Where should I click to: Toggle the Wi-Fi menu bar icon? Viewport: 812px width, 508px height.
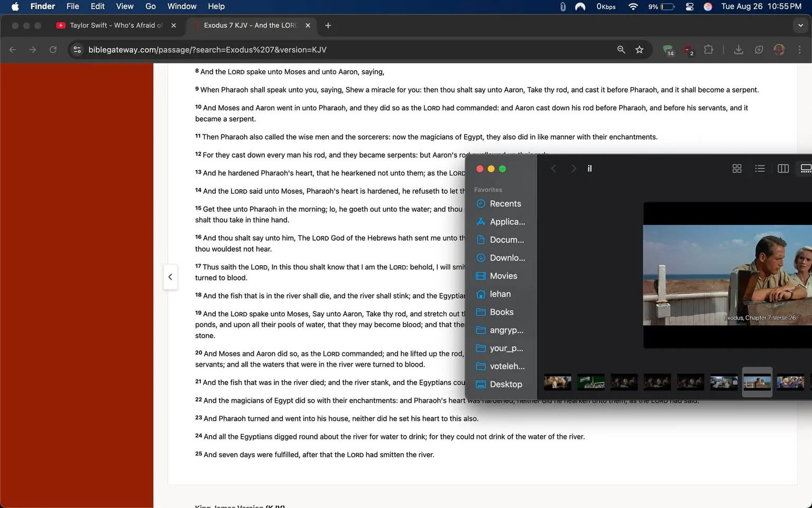click(632, 7)
